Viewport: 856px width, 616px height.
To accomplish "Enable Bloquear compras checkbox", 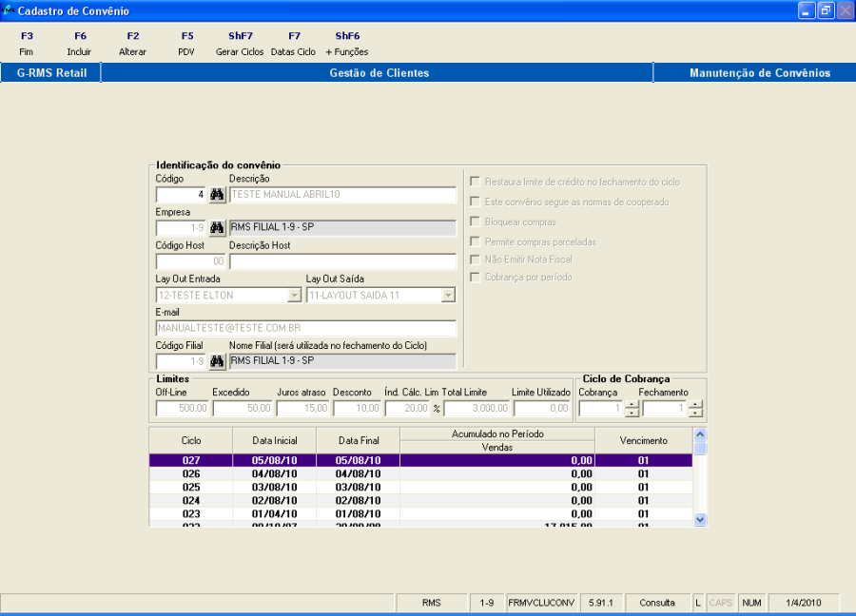I will pos(475,222).
